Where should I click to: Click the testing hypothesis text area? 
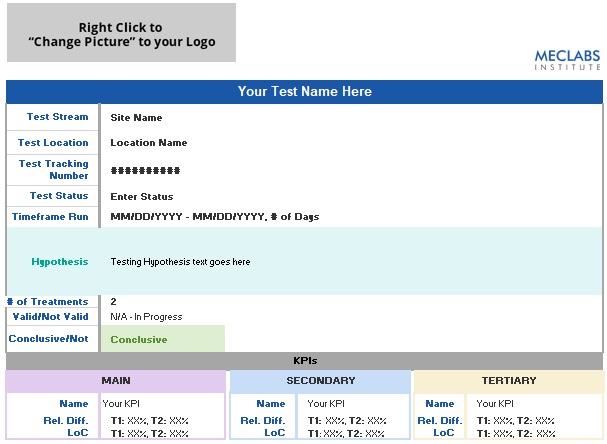[180, 262]
